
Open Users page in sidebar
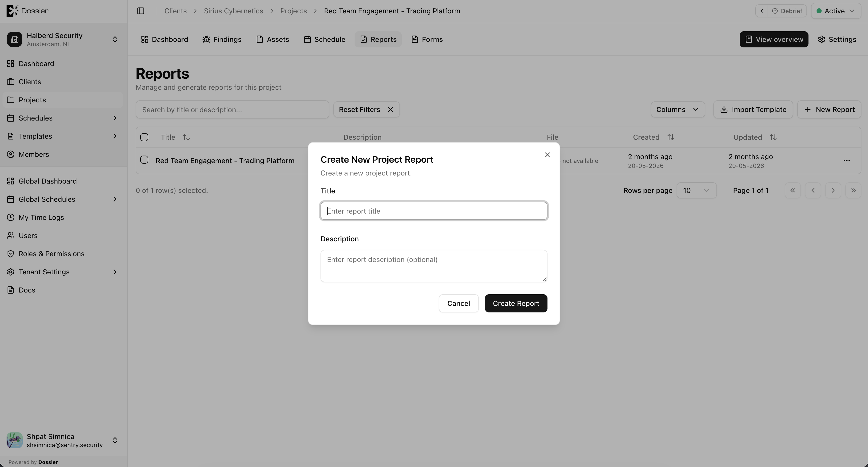63,236
